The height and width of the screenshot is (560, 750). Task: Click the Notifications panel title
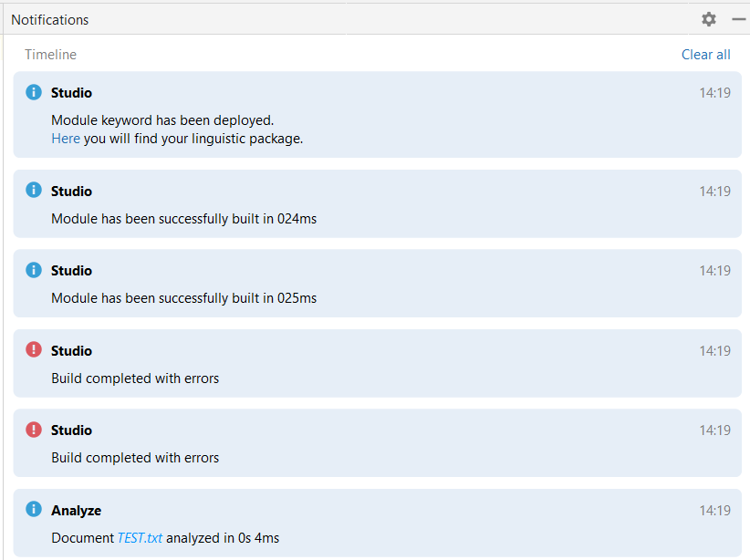pyautogui.click(x=50, y=19)
